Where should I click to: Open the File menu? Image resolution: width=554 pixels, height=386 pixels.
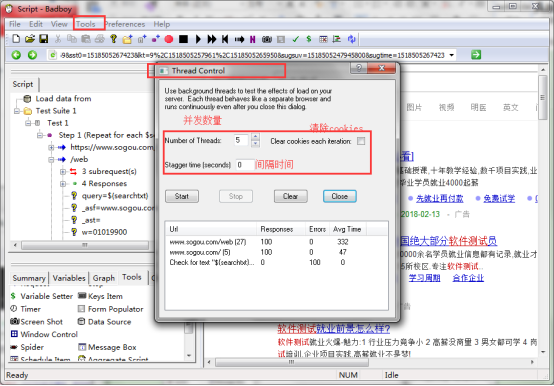coord(14,24)
